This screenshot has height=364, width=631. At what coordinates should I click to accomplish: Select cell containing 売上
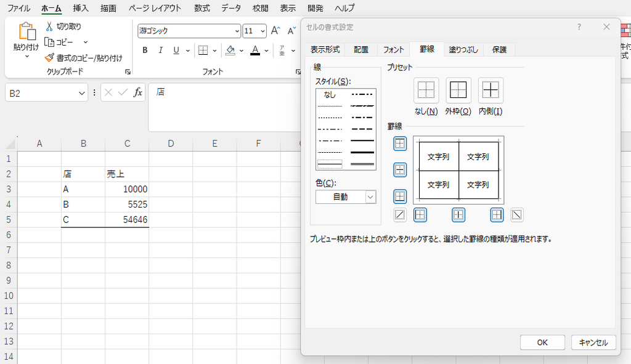pyautogui.click(x=127, y=174)
